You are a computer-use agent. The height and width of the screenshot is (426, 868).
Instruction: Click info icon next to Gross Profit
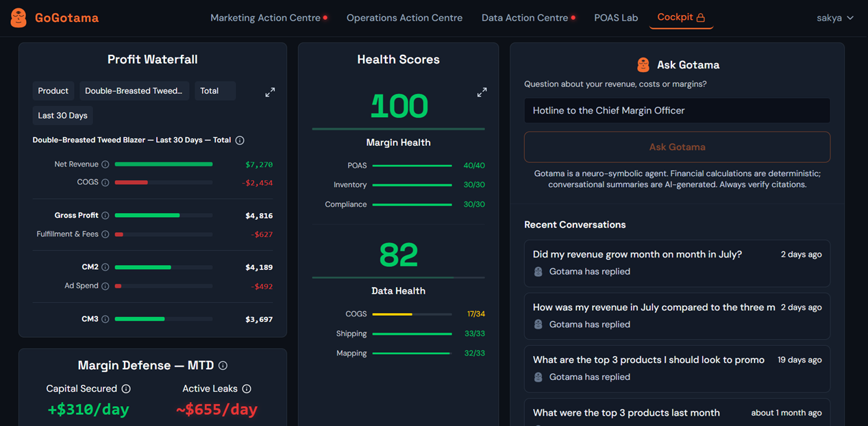pyautogui.click(x=106, y=216)
